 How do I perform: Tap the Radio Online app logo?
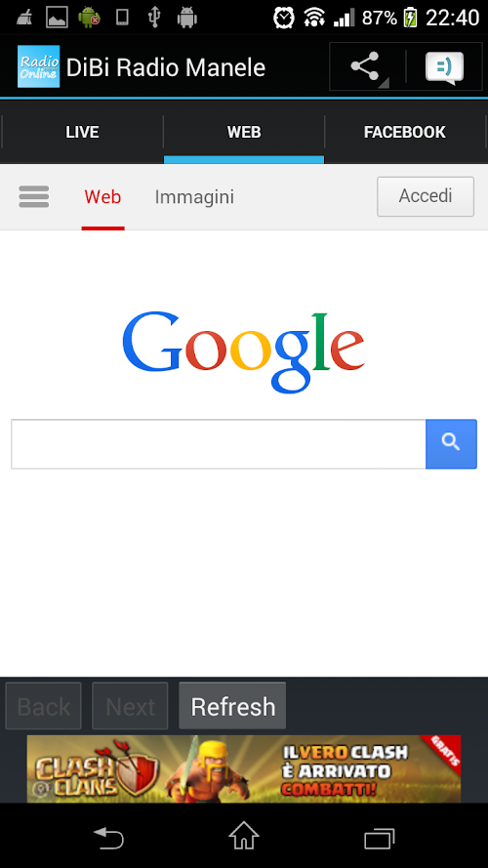[x=39, y=66]
